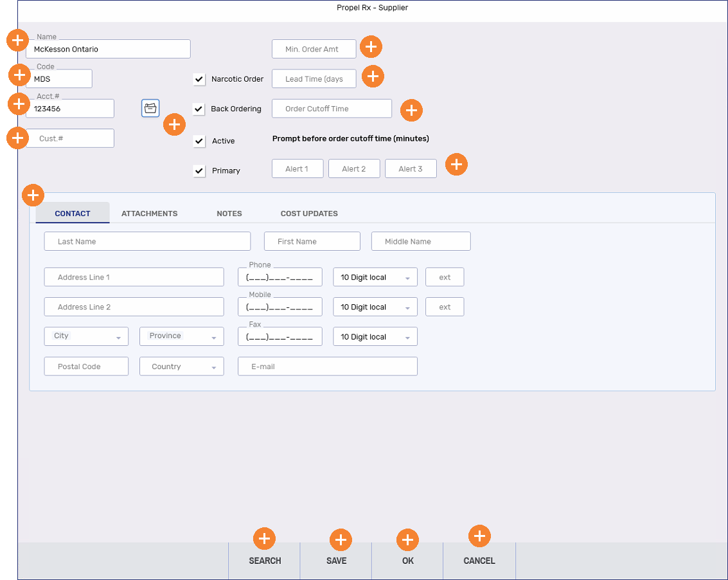Disable the Primary supplier checkbox

click(x=199, y=170)
